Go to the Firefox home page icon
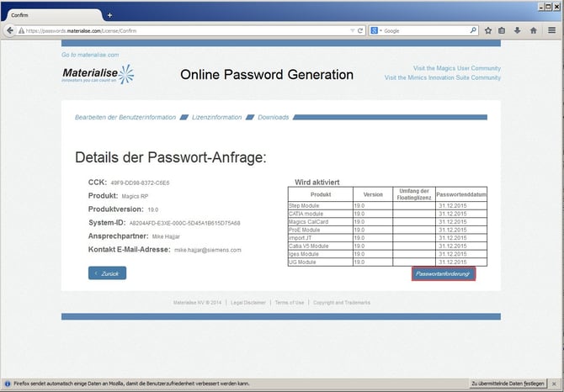564x392 pixels. (531, 30)
